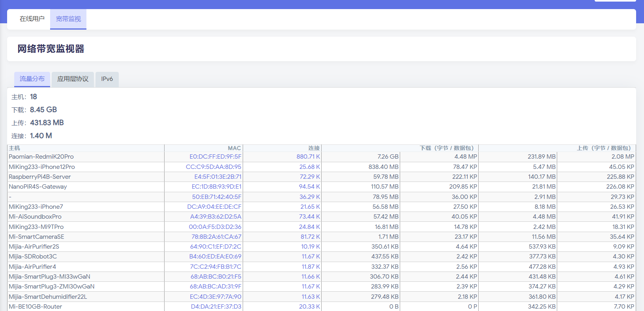Open MAC link 50:EB:71:42:40:5F

(217, 197)
